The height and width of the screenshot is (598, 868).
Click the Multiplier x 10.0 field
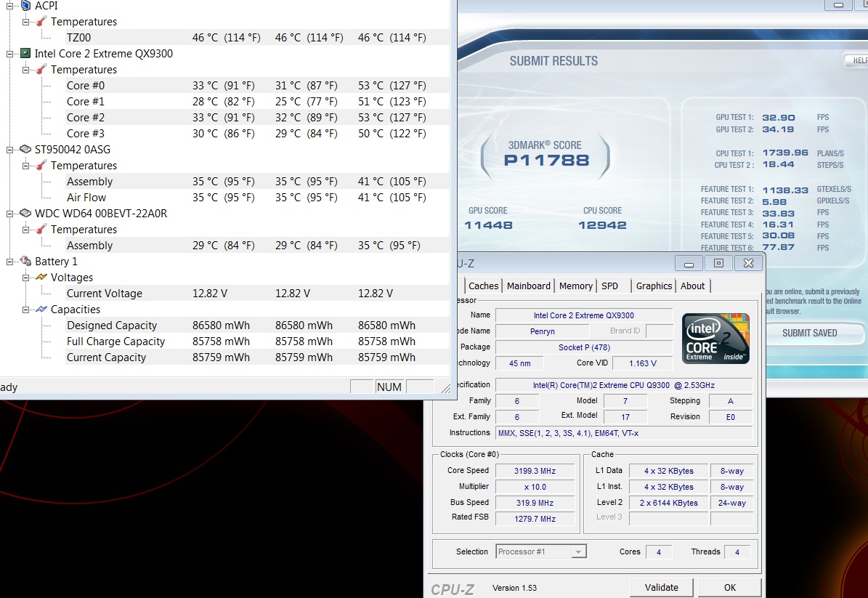click(535, 487)
